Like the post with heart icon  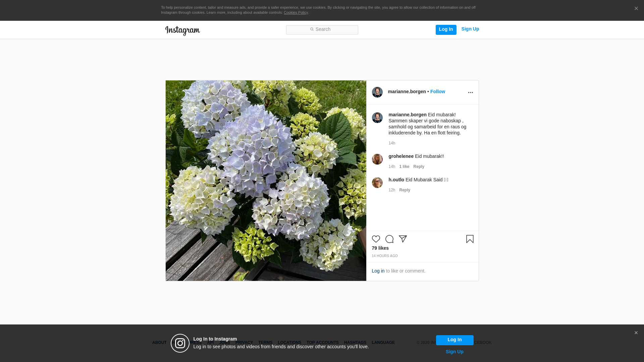376,239
